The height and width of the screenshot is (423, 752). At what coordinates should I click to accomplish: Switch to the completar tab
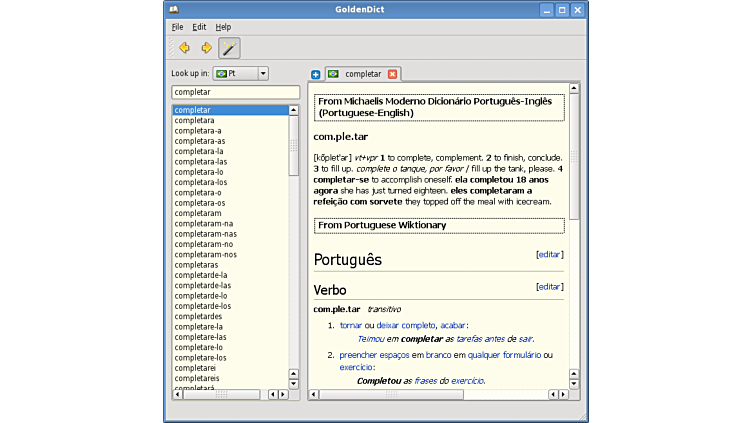(x=362, y=74)
